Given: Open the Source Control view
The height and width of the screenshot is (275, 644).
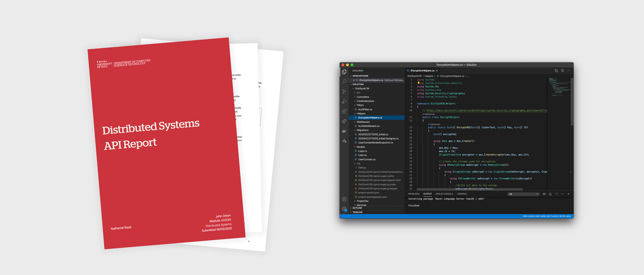Looking at the screenshot, I should coord(344,92).
